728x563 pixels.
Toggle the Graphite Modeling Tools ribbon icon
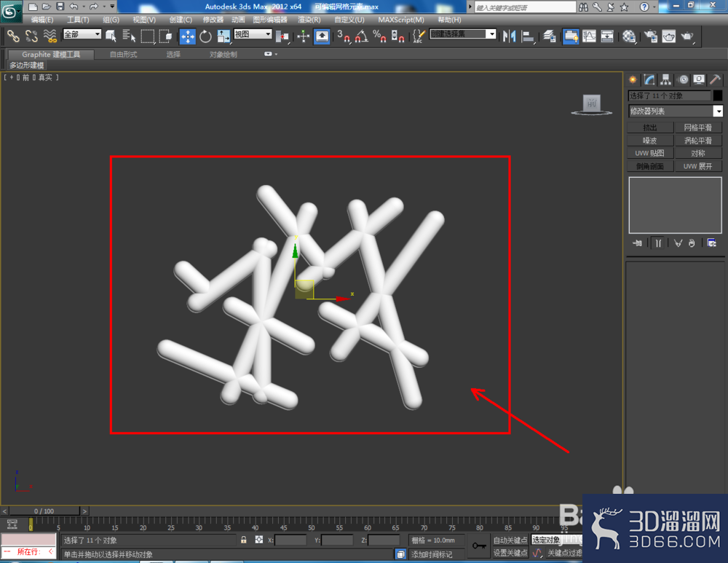[571, 36]
